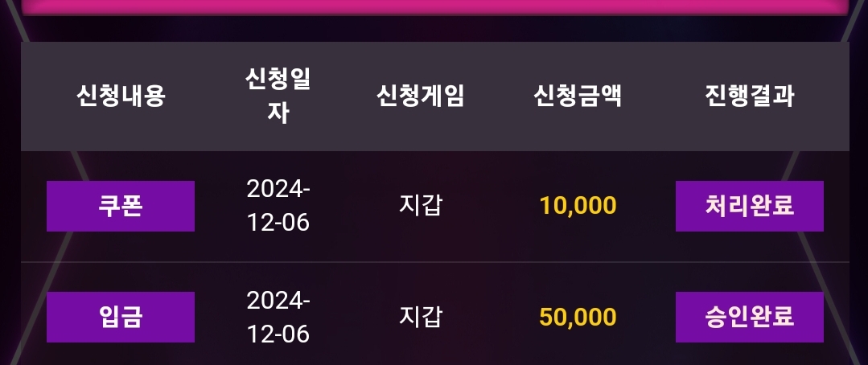Tap the pink banner above the table

pyautogui.click(x=434, y=6)
